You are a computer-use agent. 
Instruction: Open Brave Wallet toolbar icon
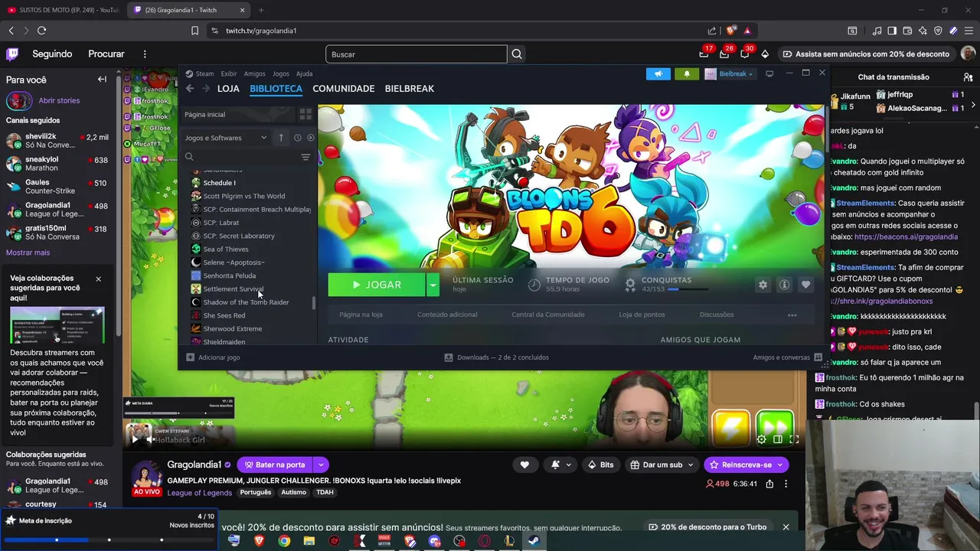pyautogui.click(x=907, y=31)
